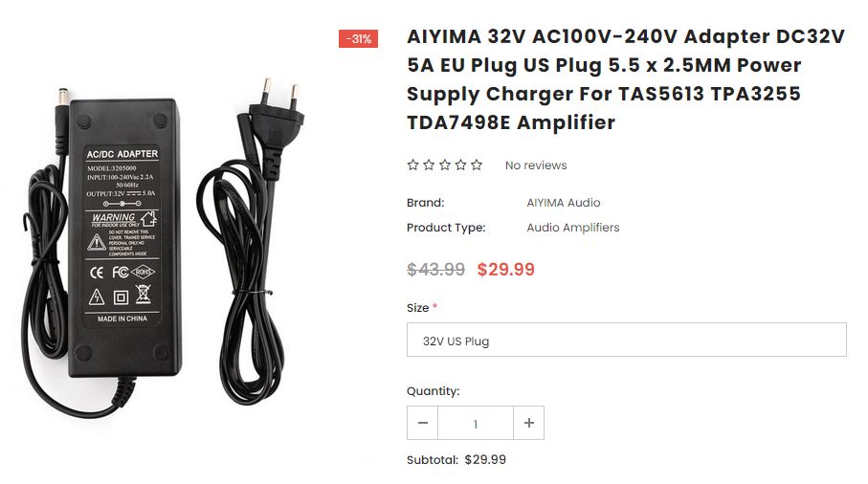The width and height of the screenshot is (868, 484).
Task: Click the first rating star
Action: click(413, 165)
